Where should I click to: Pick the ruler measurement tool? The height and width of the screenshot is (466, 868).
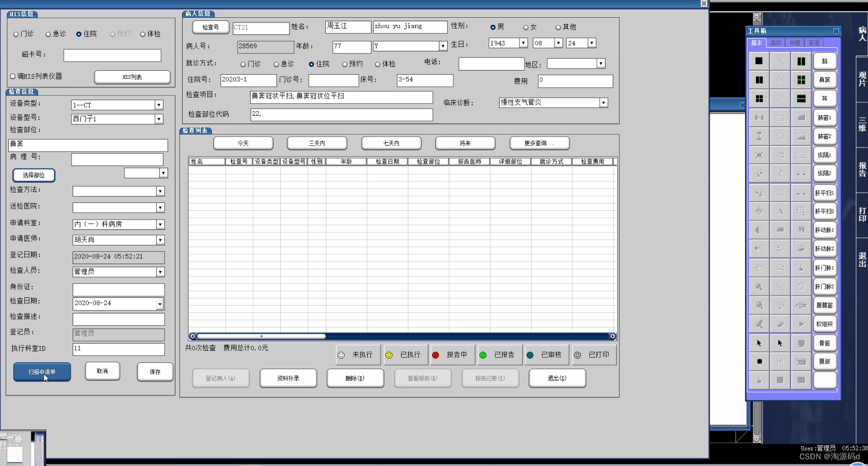coord(780,286)
